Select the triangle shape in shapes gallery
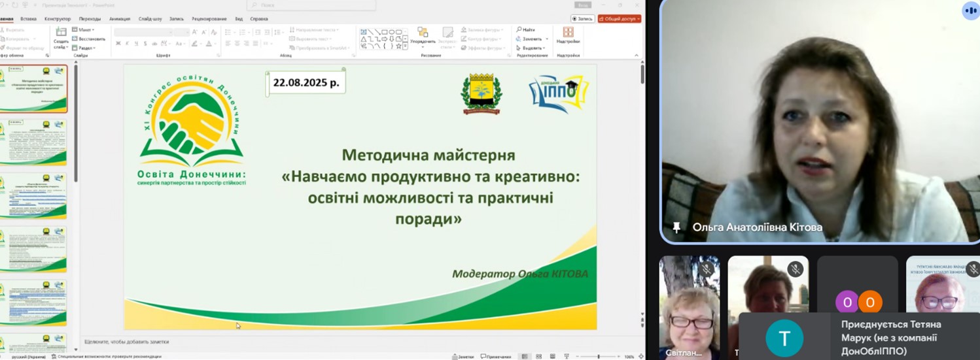This screenshot has width=980, height=360. [364, 39]
